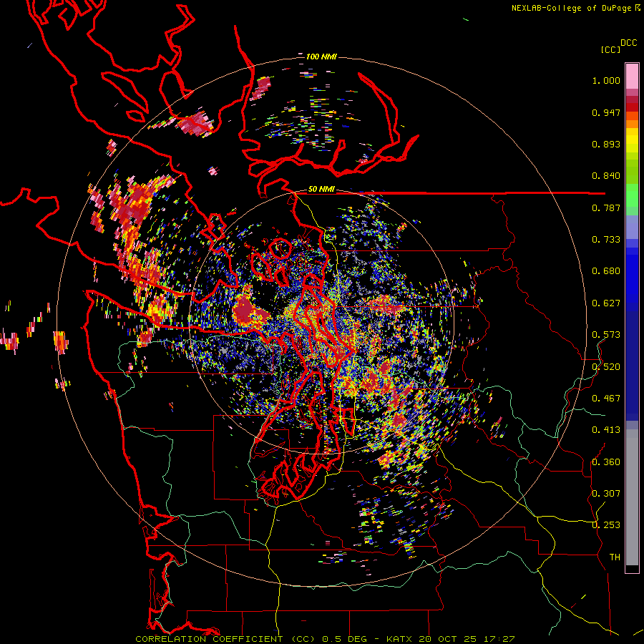
Task: Click the gray low-value segment of the color bar
Action: (x=632, y=497)
